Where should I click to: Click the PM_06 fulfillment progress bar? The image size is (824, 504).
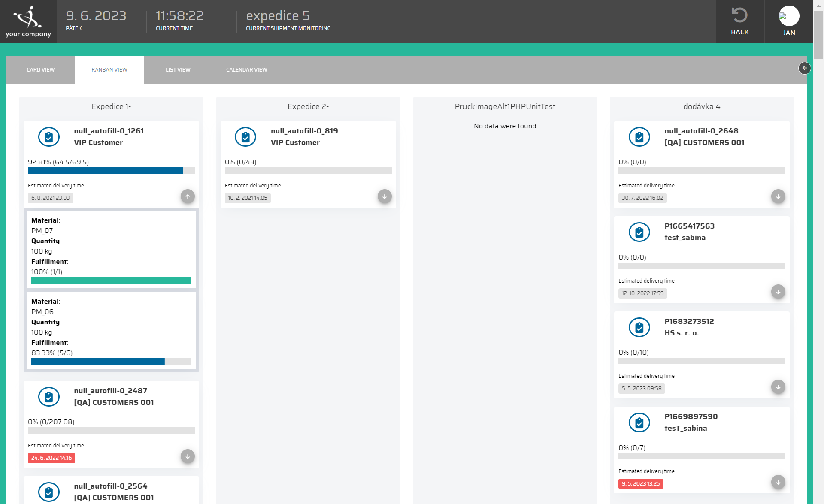tap(111, 362)
